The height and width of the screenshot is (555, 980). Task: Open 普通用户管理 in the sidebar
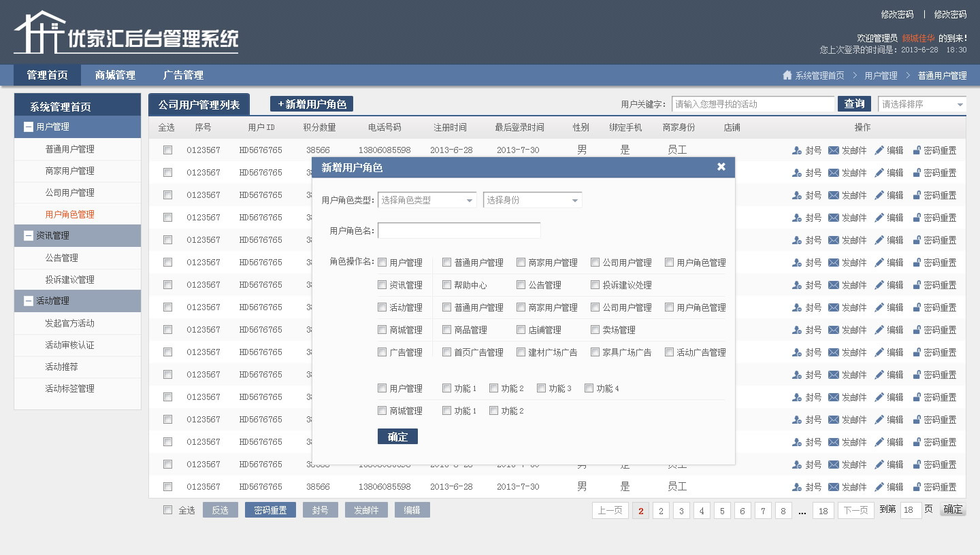[x=69, y=149]
